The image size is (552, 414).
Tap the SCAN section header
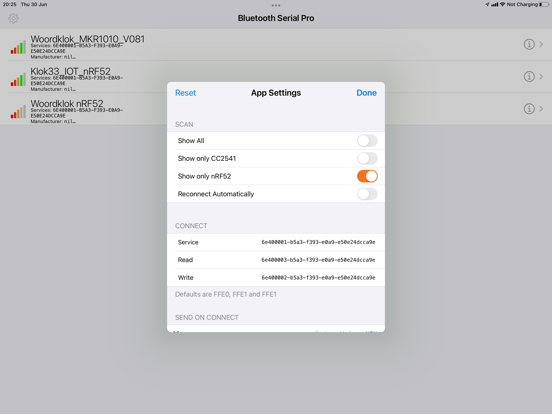(184, 125)
